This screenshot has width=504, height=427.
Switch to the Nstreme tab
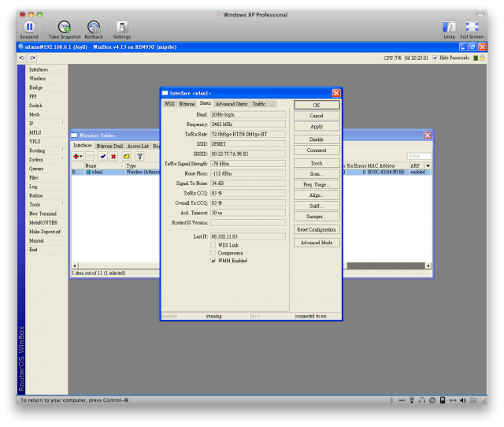point(187,104)
